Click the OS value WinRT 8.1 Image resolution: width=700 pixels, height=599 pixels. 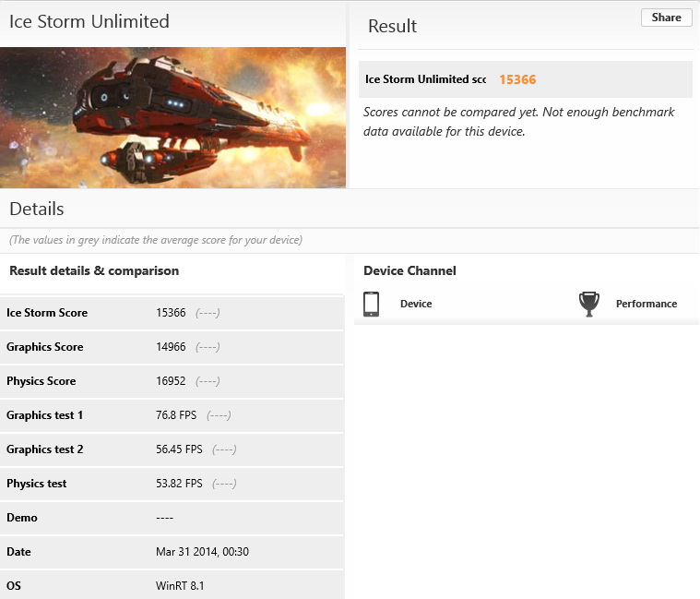coord(180,585)
